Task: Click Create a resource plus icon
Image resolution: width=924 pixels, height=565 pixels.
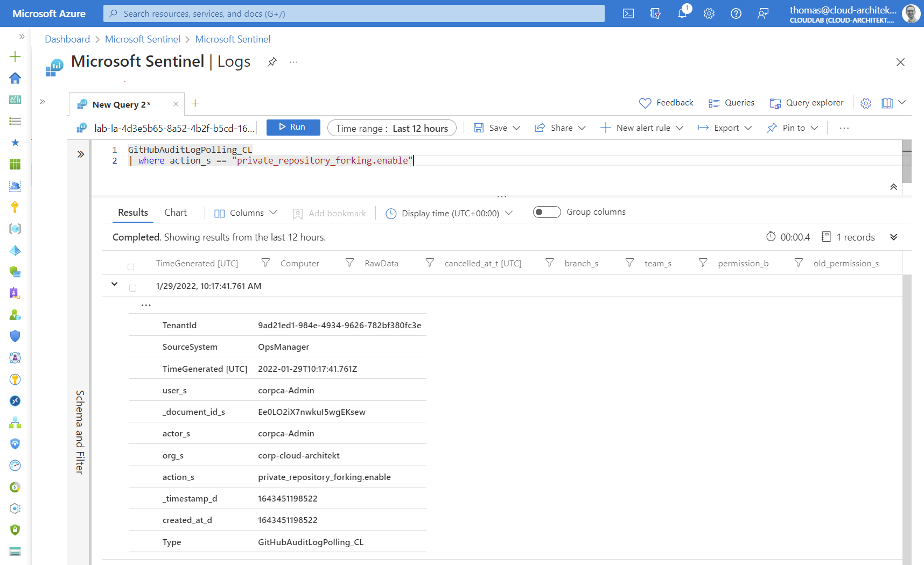Action: (x=15, y=56)
